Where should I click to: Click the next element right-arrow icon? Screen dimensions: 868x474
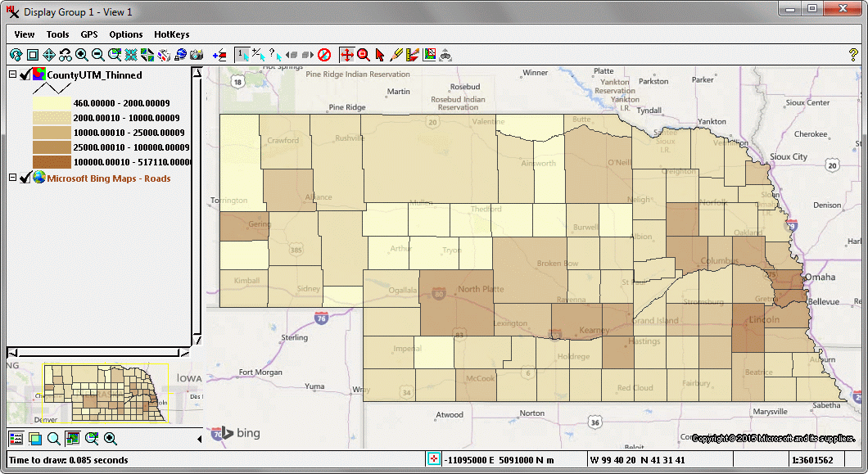[308, 55]
